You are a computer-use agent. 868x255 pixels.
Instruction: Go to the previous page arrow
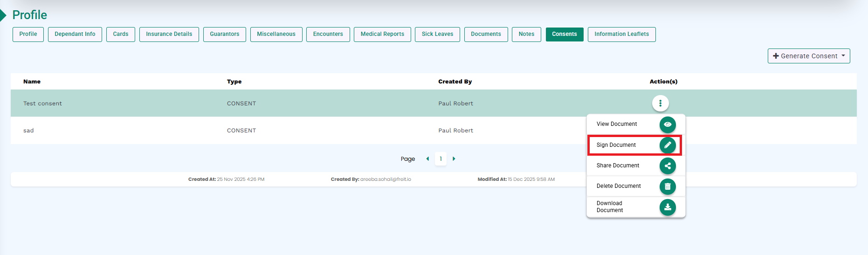[x=427, y=159]
